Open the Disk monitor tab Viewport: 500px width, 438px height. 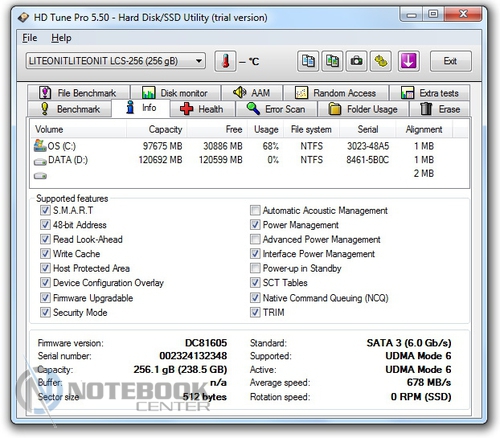point(176,93)
